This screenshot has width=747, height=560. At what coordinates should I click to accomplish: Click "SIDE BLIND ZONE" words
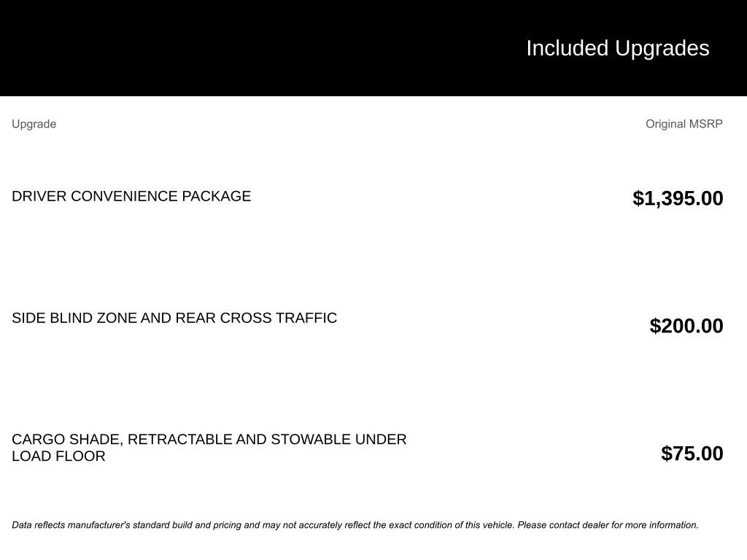pos(74,318)
